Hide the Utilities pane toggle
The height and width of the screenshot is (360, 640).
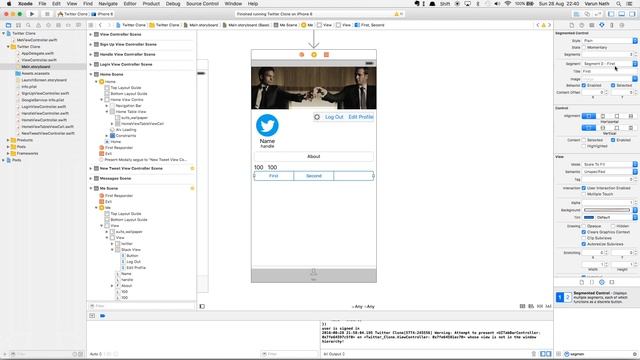point(632,14)
